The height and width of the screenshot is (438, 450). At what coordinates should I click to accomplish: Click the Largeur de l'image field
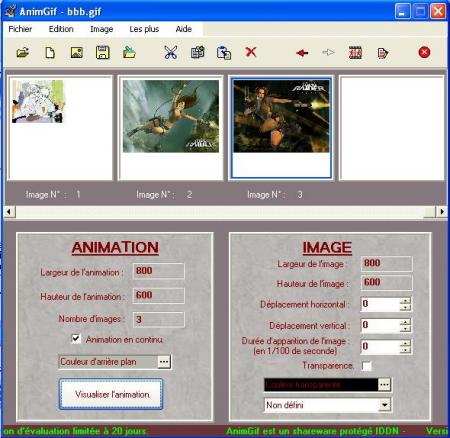tap(387, 263)
